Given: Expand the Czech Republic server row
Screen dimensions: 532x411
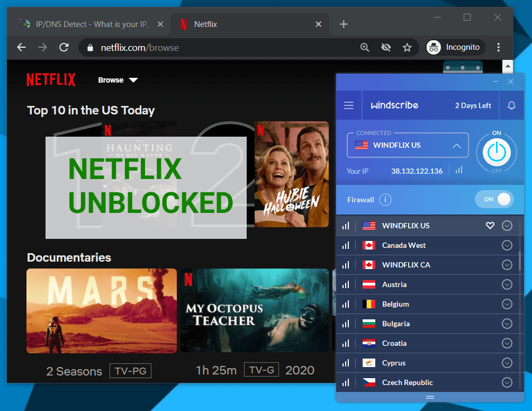Looking at the screenshot, I should click(x=507, y=382).
